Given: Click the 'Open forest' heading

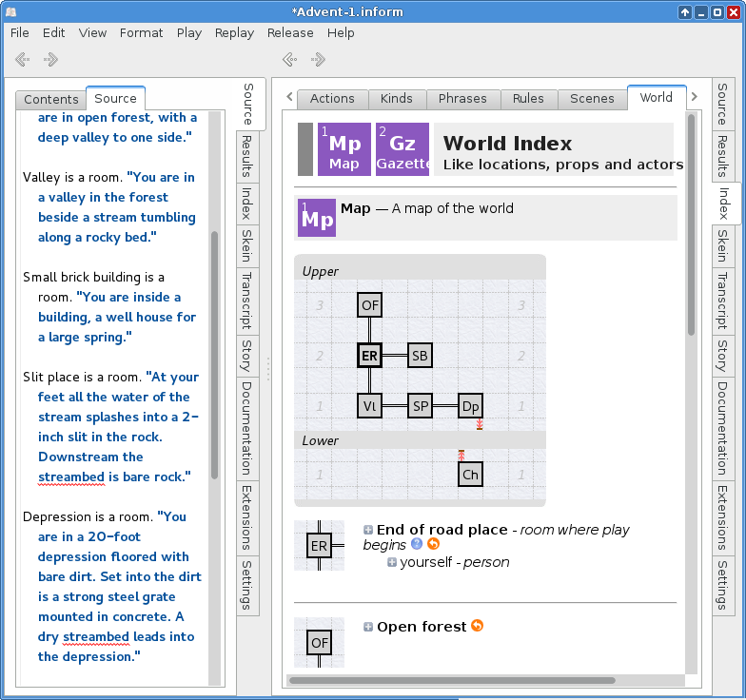Looking at the screenshot, I should 422,627.
